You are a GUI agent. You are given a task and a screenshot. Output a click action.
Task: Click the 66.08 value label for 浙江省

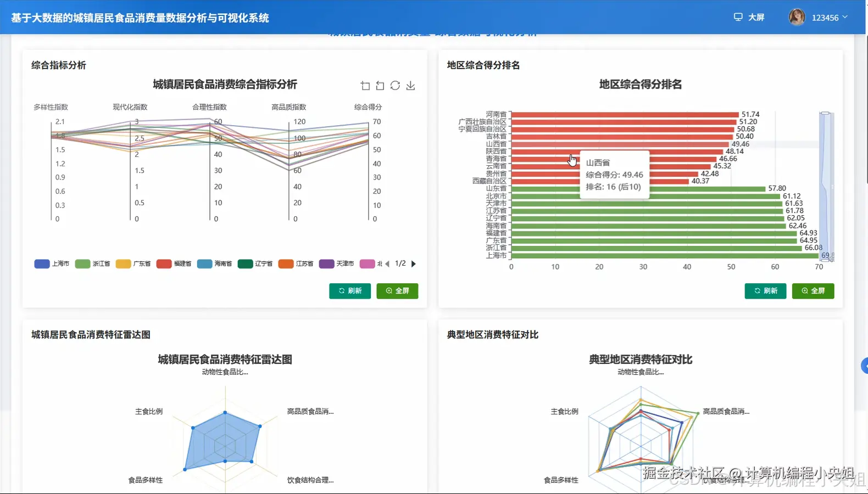[814, 248]
